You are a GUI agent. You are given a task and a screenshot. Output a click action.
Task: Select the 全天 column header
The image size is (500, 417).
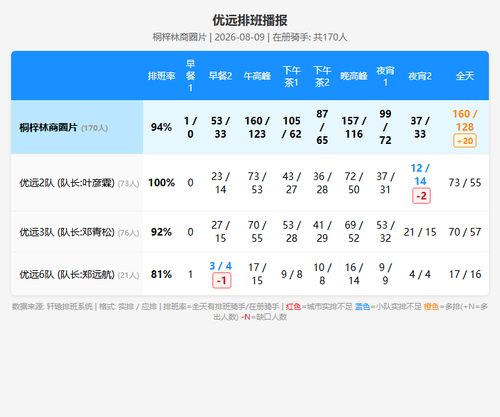pos(465,76)
